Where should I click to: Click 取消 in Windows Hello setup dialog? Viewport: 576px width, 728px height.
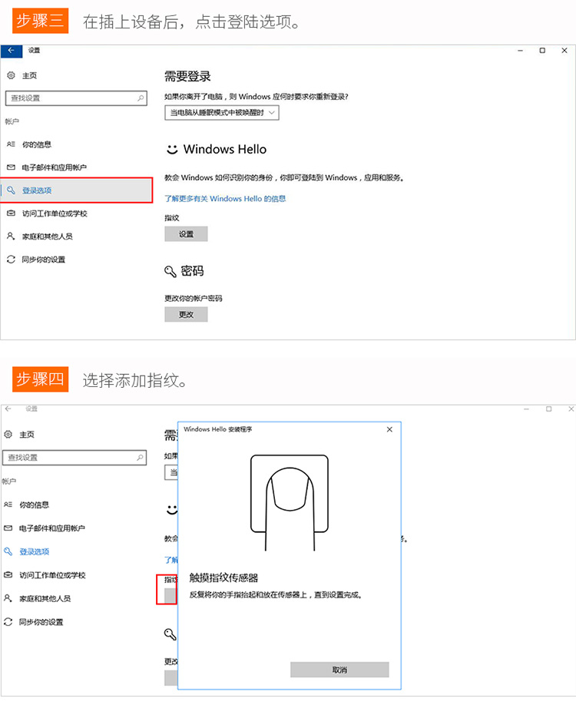click(339, 670)
